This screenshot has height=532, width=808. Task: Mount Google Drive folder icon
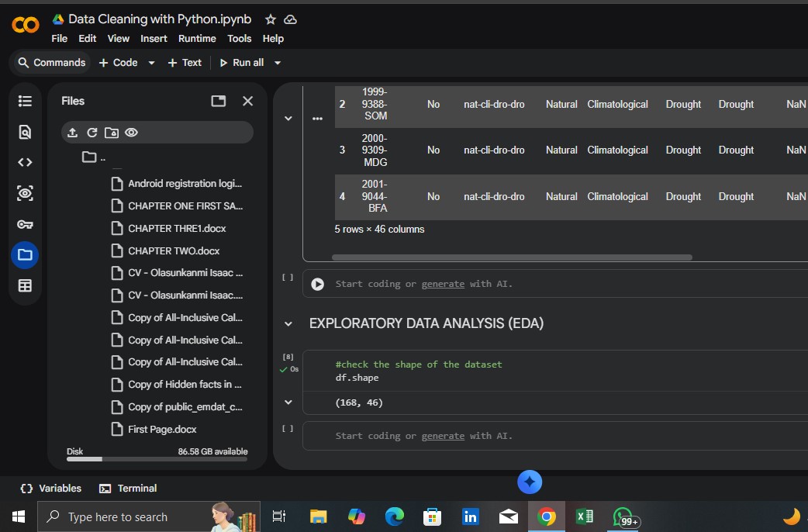point(112,133)
